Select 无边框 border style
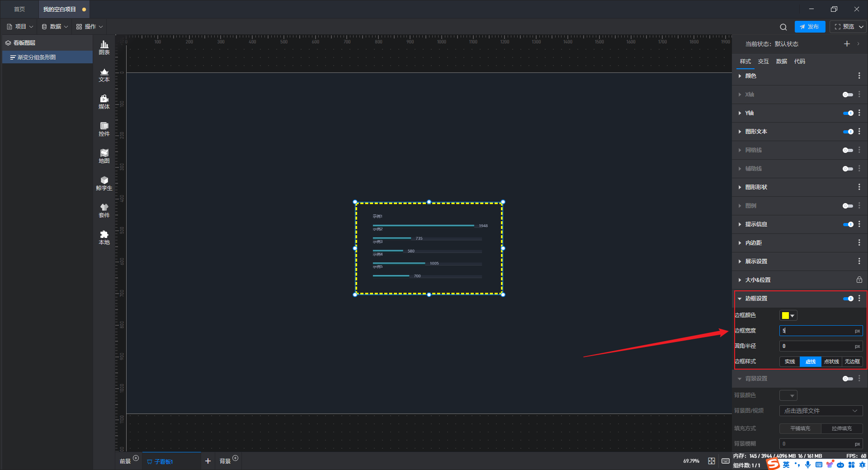The height and width of the screenshot is (470, 868). [x=852, y=361]
